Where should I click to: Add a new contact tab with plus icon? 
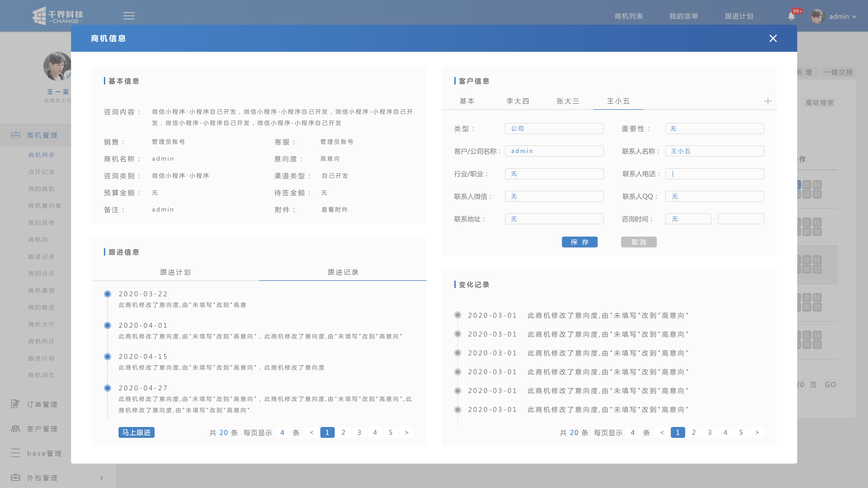[768, 101]
